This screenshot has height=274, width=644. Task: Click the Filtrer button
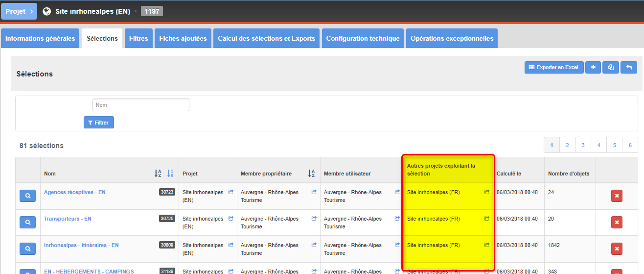99,123
